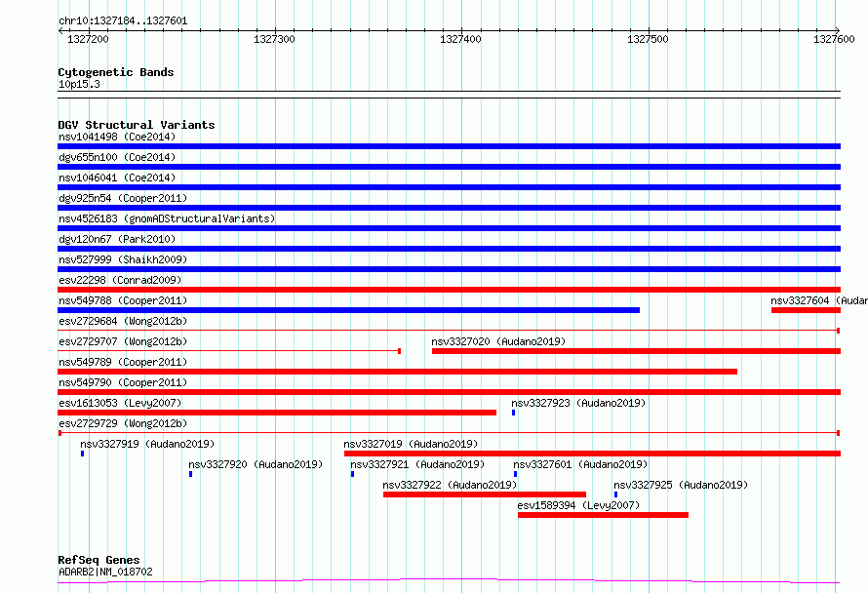The width and height of the screenshot is (868, 593).
Task: Click the small blue marker of nsv3327601
Action: click(515, 474)
